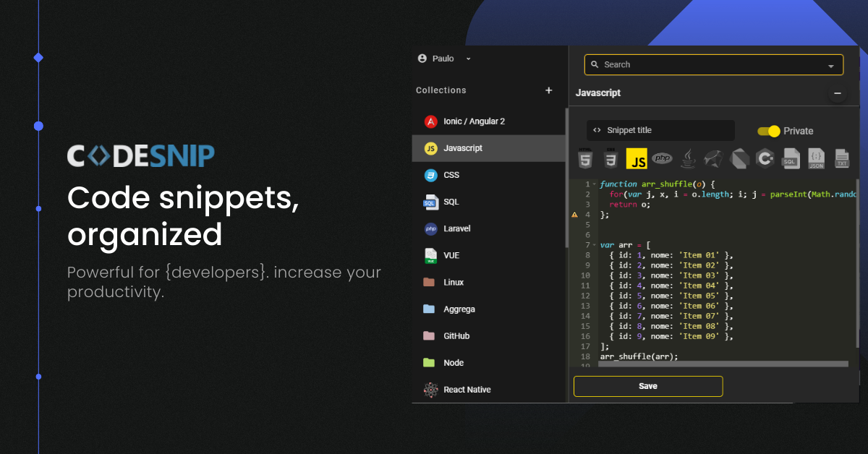Open the CSS collection
Image resolution: width=868 pixels, height=454 pixels.
(x=488, y=175)
